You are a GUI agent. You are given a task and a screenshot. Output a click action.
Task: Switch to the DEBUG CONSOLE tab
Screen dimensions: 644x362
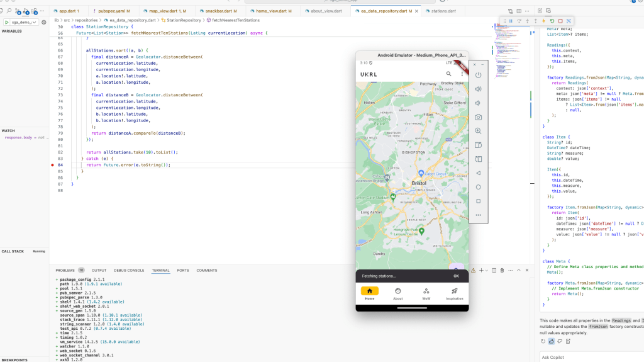[x=128, y=270]
